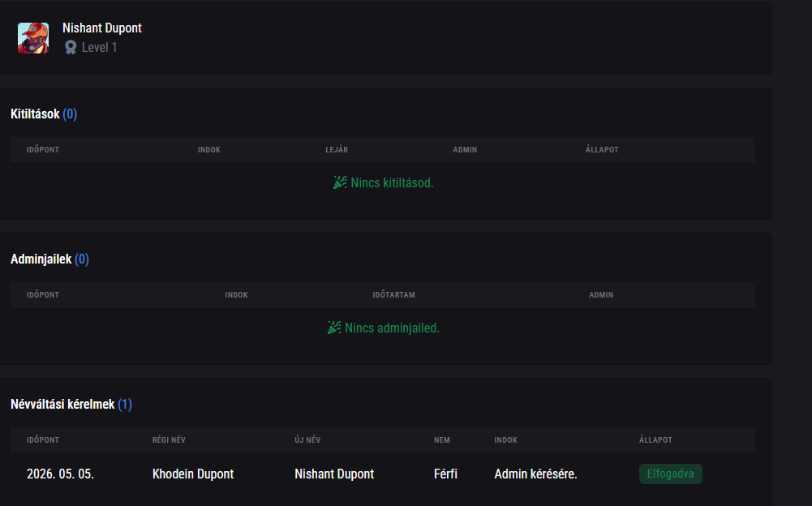Viewport: 812px width, 506px height.
Task: Select the Adminjailek section heading
Action: 41,259
